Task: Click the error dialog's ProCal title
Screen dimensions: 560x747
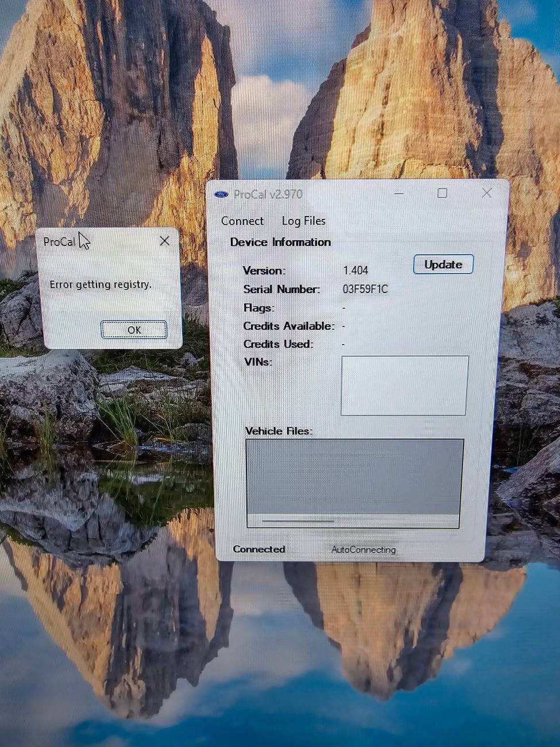Action: [59, 242]
